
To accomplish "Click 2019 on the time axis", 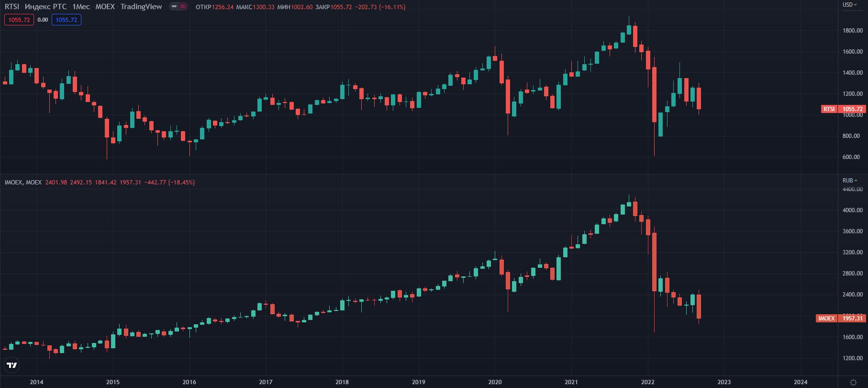I will click(x=419, y=382).
